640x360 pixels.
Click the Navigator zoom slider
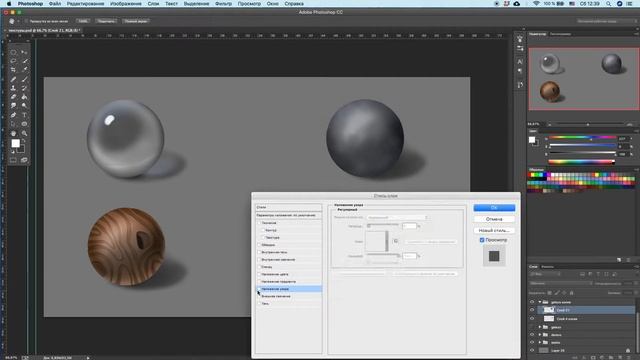point(588,124)
